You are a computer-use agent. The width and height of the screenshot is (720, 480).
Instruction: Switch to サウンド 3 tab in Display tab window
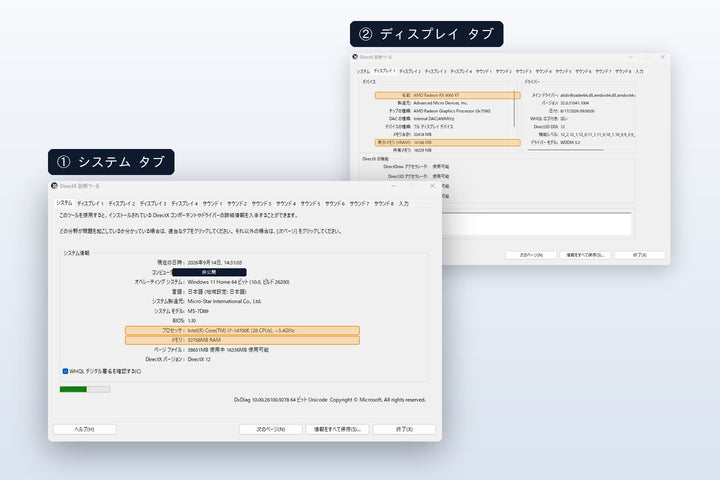[523, 72]
